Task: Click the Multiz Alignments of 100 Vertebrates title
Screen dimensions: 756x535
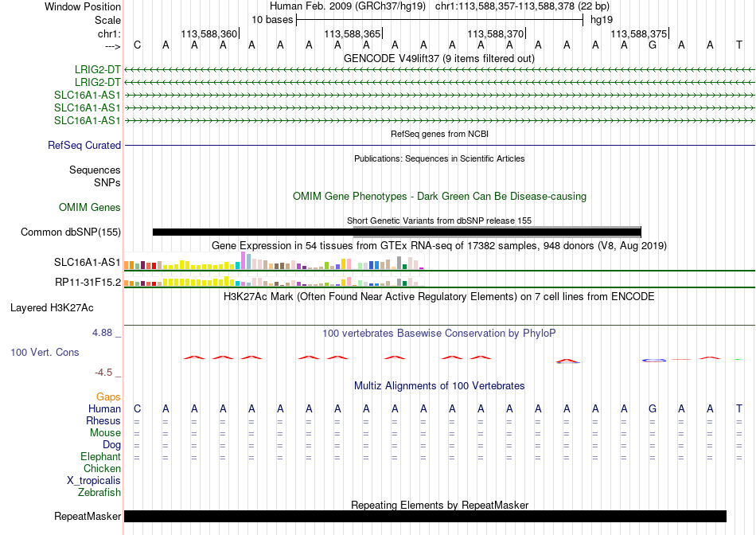Action: (439, 385)
